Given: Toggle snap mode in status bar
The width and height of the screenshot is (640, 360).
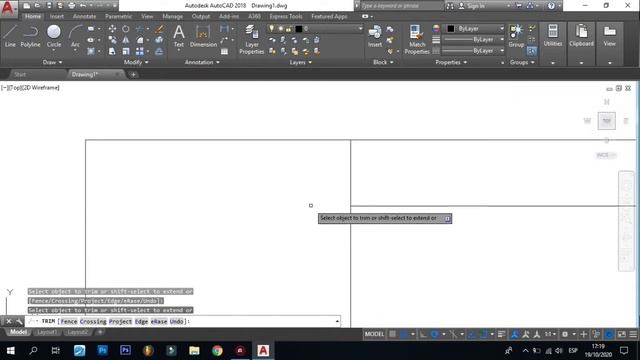Looking at the screenshot, I should (x=404, y=334).
